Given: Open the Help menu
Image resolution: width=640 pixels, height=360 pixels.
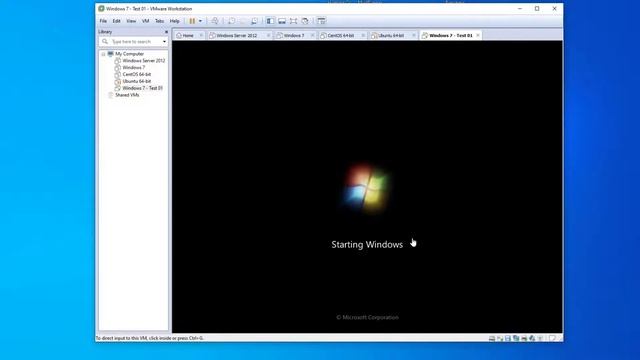Looking at the screenshot, I should [x=174, y=21].
